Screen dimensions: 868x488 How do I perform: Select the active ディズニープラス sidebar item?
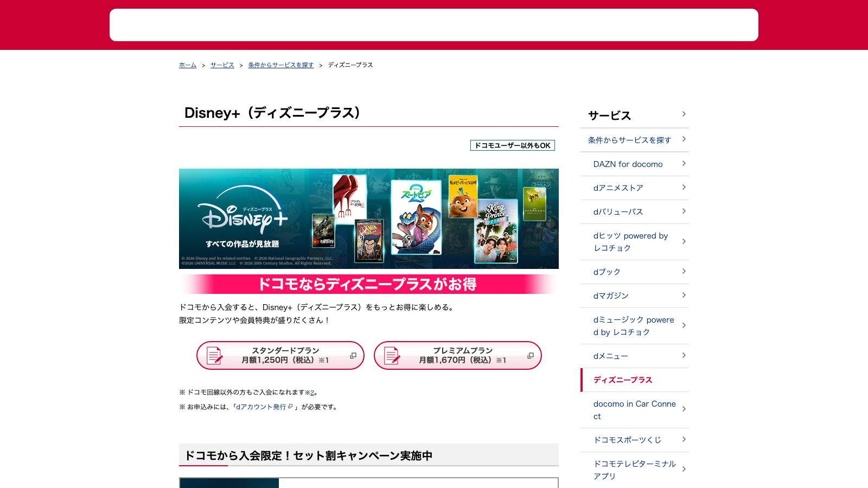(635, 380)
